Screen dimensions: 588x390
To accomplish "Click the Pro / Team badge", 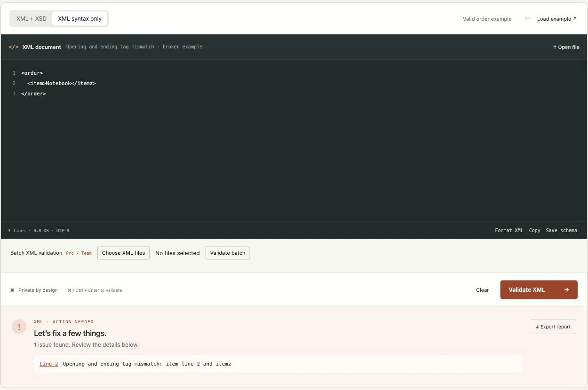I will (79, 253).
